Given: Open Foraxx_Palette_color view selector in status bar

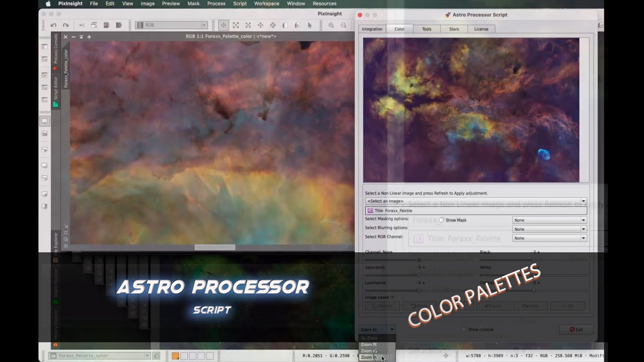Looking at the screenshot, I should [x=100, y=355].
